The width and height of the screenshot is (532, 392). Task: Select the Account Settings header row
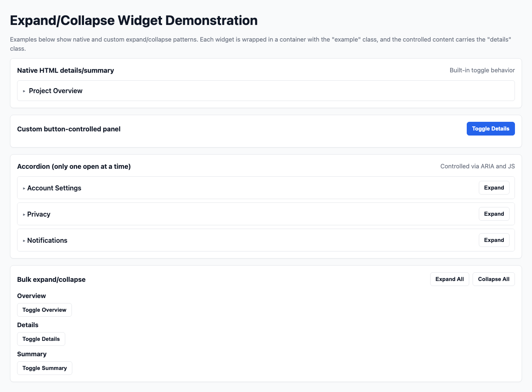pos(54,188)
